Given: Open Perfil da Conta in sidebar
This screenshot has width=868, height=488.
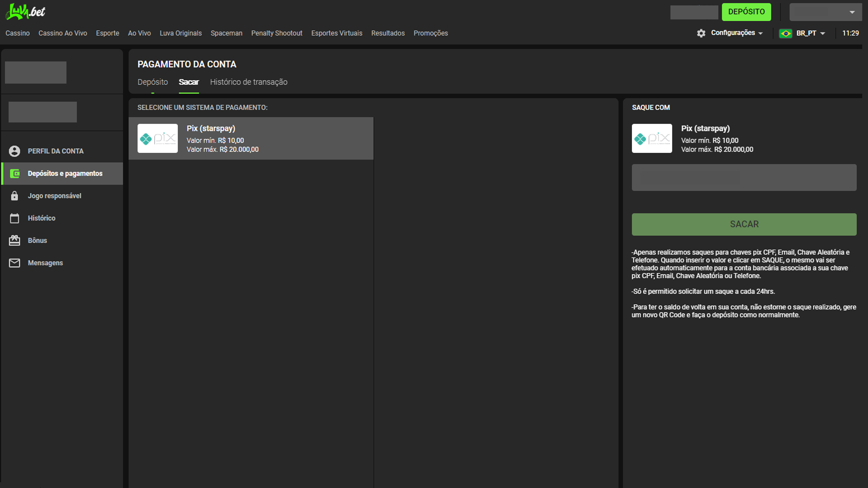Looking at the screenshot, I should (x=62, y=151).
